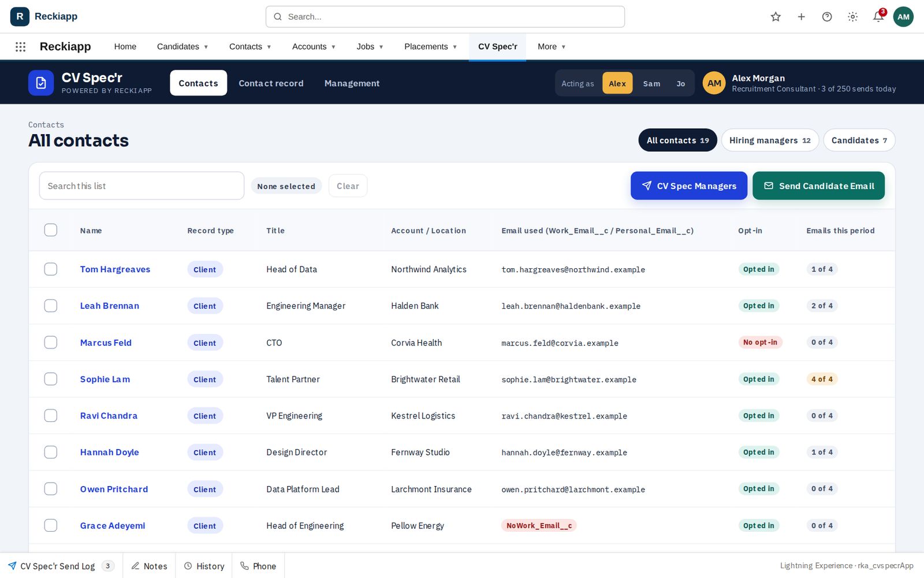
Task: Click the global Search box
Action: pos(445,17)
